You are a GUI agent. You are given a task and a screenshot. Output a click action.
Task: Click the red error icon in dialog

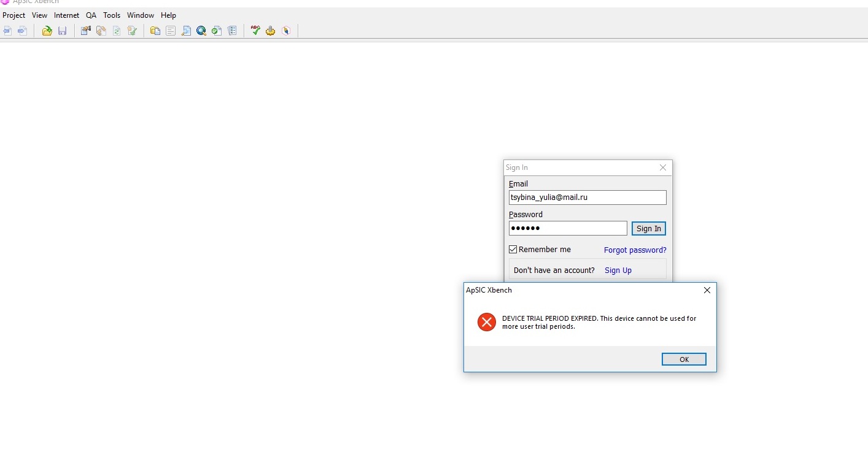pyautogui.click(x=487, y=322)
